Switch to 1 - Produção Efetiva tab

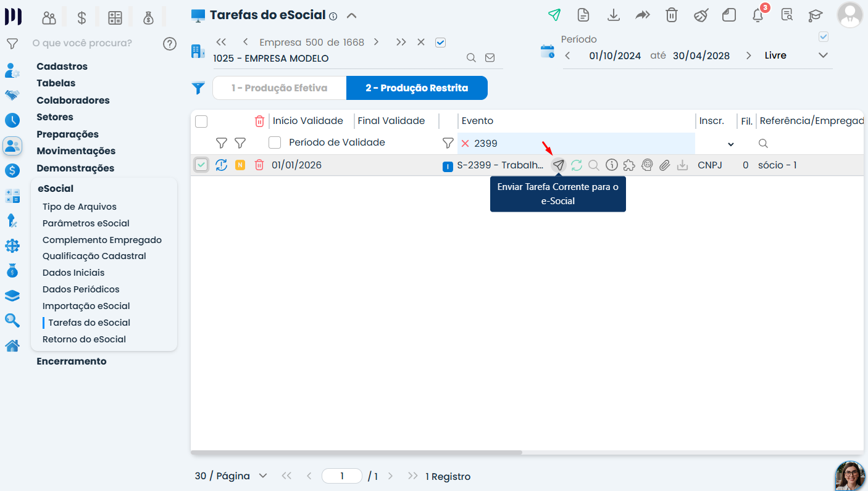pos(280,88)
